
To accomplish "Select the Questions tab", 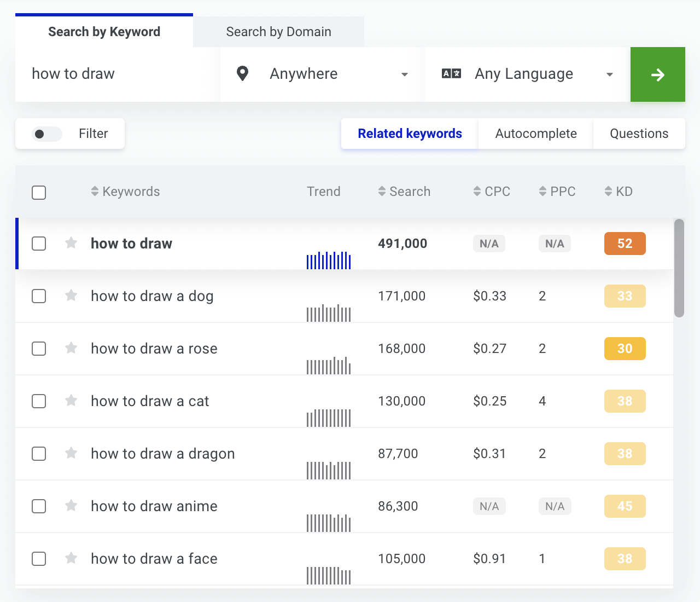I will (x=639, y=134).
